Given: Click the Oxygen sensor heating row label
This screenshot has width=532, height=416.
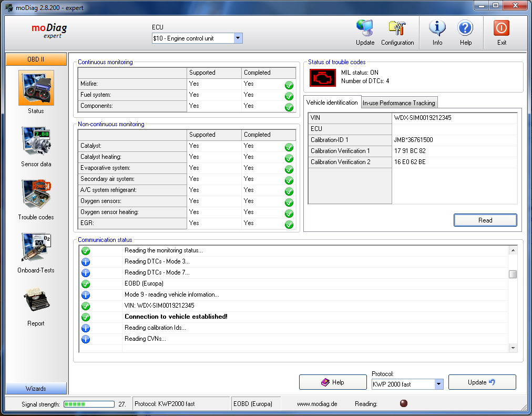Looking at the screenshot, I should pyautogui.click(x=132, y=212).
